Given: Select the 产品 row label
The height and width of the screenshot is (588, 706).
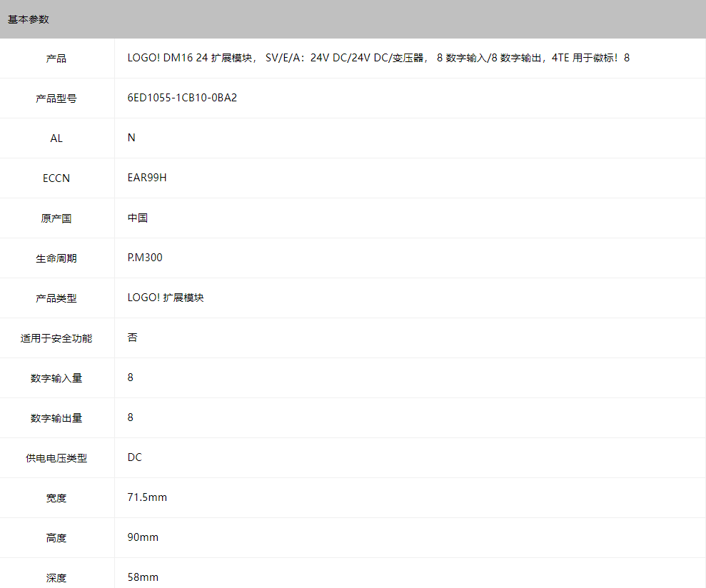Looking at the screenshot, I should point(56,59).
